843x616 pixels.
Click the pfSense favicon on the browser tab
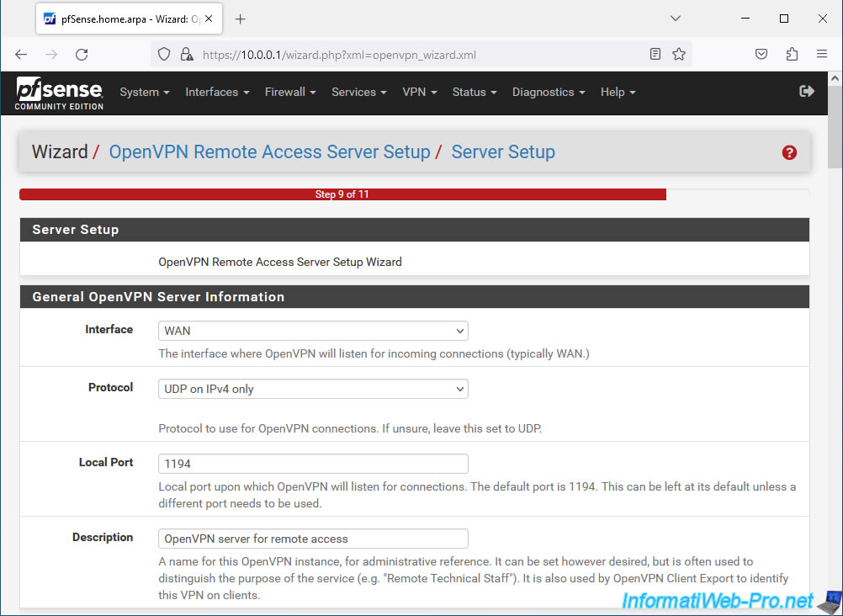(50, 19)
